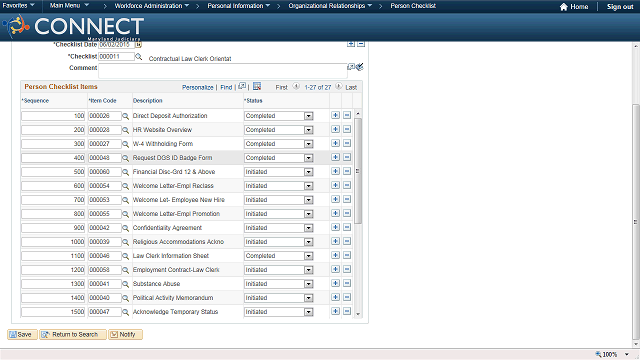Add a row after Substance Abuse
640x360 pixels.
tap(335, 283)
